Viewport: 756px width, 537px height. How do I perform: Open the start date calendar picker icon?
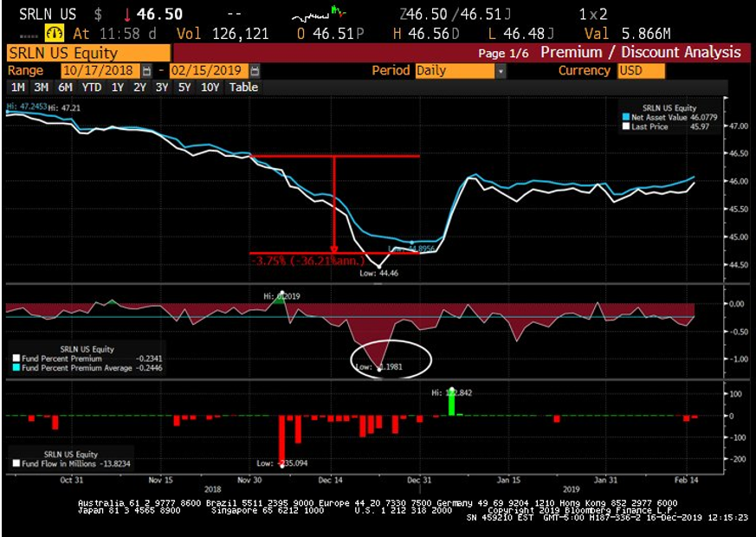[x=147, y=71]
